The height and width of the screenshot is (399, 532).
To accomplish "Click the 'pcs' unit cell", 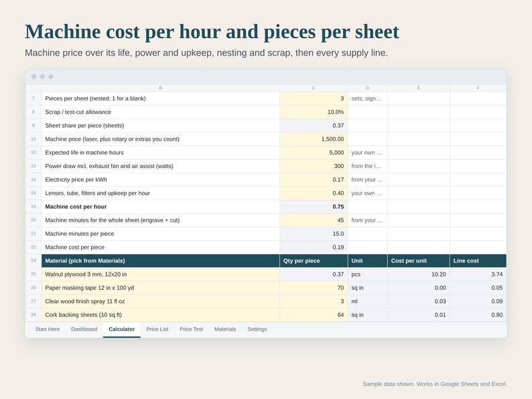I will [367, 274].
